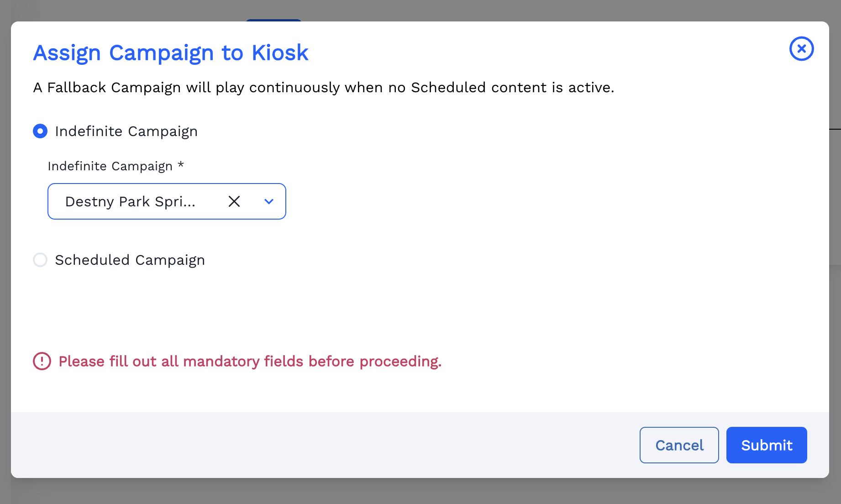Select the Indefinite Campaign radio button
Image resolution: width=841 pixels, height=504 pixels.
40,131
